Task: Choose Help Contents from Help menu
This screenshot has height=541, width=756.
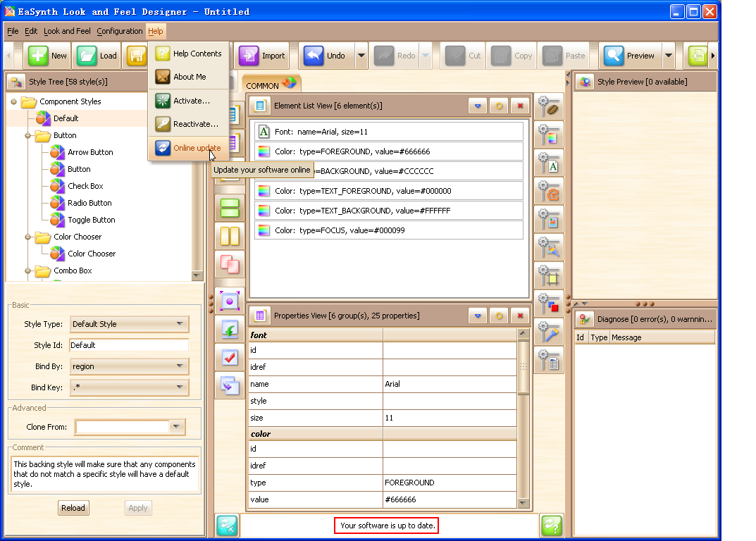Action: pyautogui.click(x=189, y=54)
